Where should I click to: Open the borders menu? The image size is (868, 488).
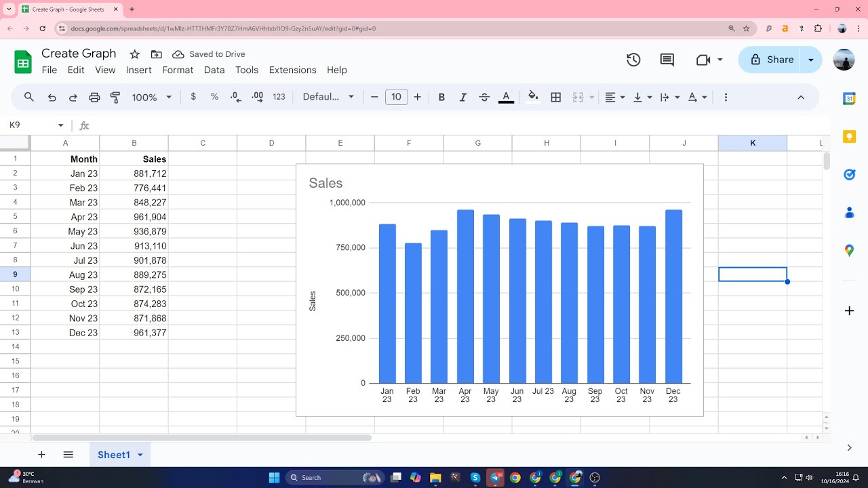[x=556, y=97]
